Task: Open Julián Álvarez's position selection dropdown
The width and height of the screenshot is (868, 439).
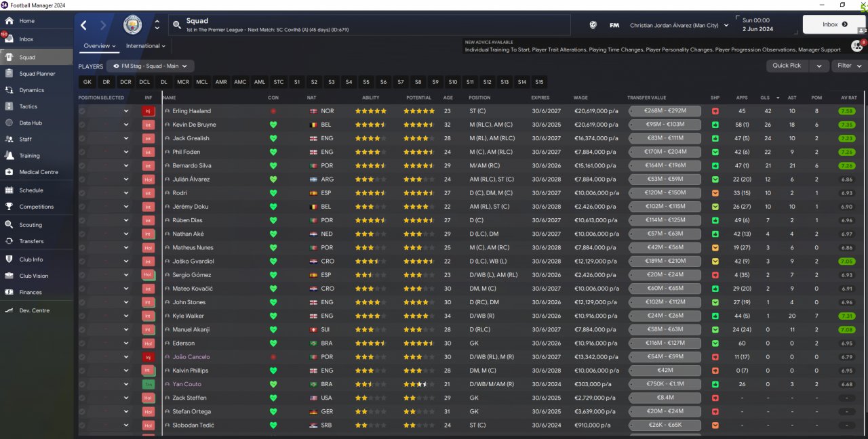Action: tap(125, 180)
